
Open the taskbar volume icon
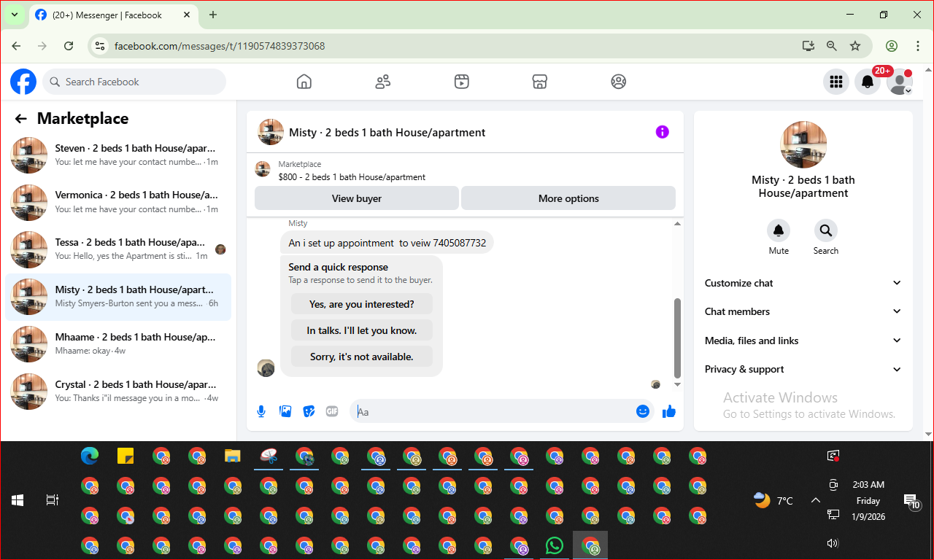833,542
